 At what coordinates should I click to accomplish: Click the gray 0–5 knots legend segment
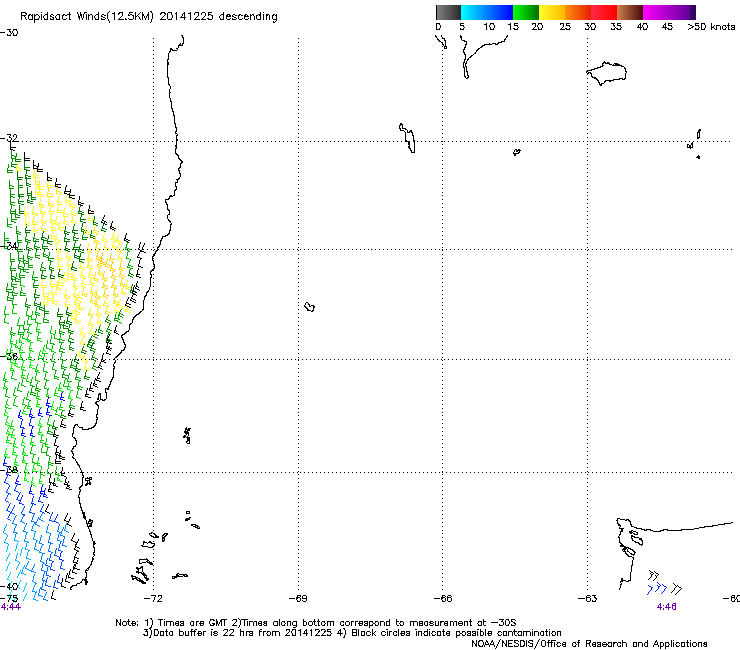coord(448,12)
